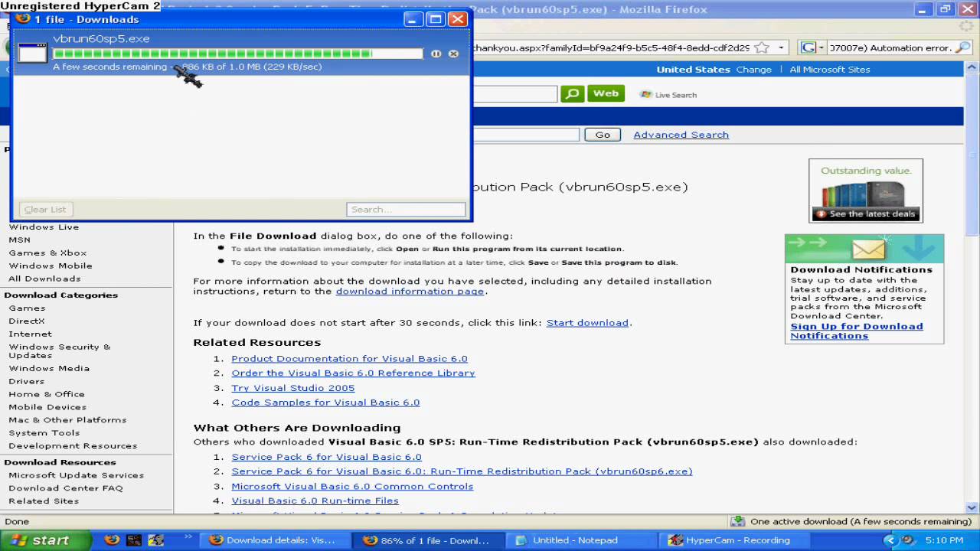This screenshot has height=551, width=980.
Task: Click the search bar magnifier icon
Action: (963, 47)
